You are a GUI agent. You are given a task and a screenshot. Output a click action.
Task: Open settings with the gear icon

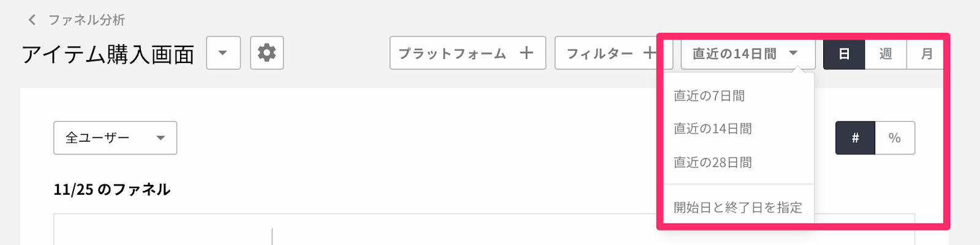pyautogui.click(x=266, y=53)
